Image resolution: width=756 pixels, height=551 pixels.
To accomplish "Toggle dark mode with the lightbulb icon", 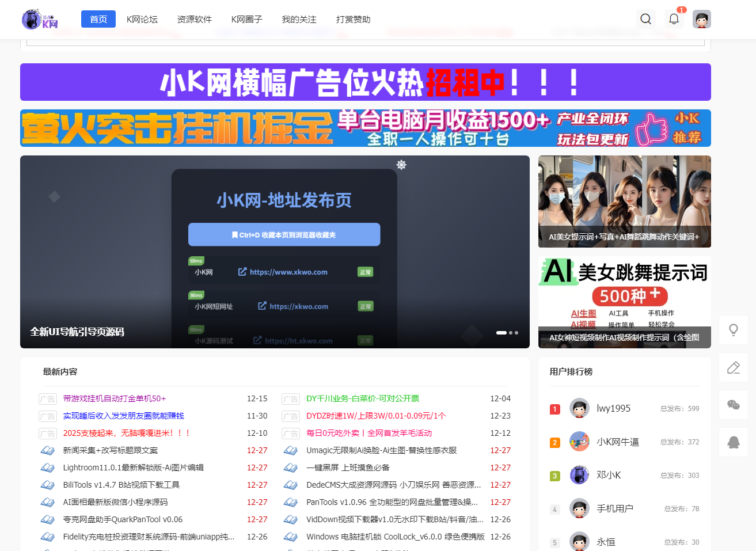I will click(x=733, y=329).
